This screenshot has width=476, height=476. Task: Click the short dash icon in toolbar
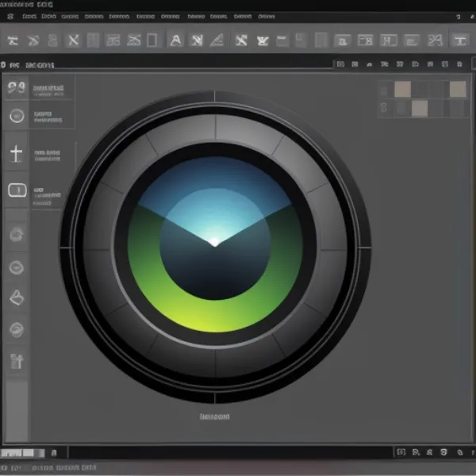click(282, 40)
